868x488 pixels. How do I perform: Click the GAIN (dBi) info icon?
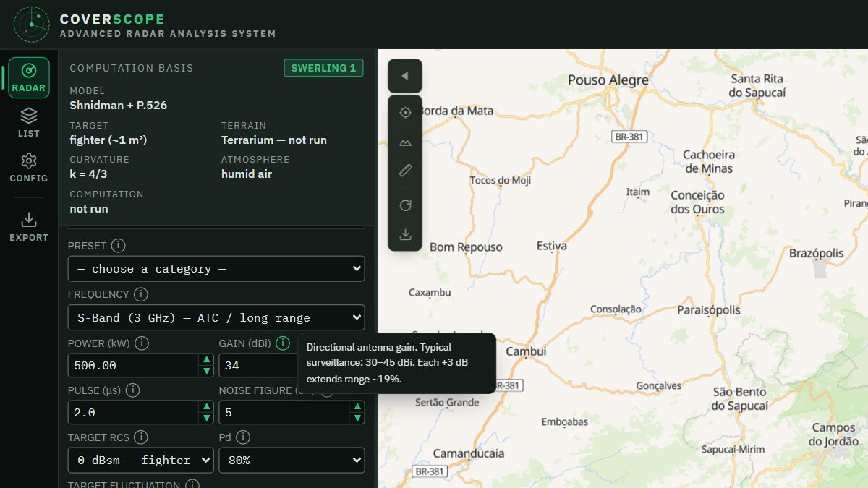point(282,343)
